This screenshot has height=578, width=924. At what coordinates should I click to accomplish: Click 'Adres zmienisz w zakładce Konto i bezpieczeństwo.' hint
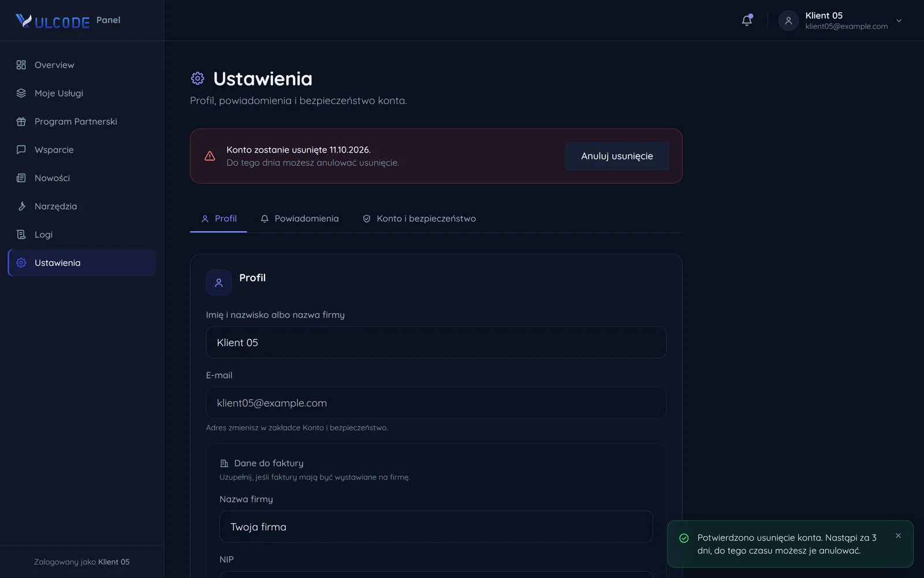(x=297, y=428)
